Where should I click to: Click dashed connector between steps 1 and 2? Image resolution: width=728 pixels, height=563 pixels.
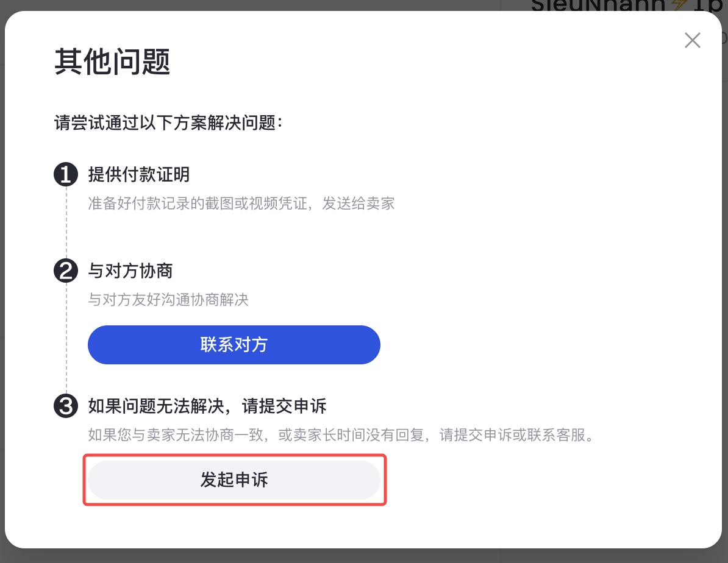pos(66,222)
